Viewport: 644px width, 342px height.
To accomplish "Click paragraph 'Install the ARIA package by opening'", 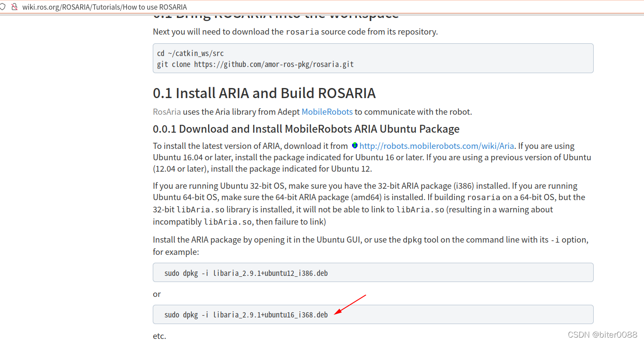I will click(x=370, y=246).
